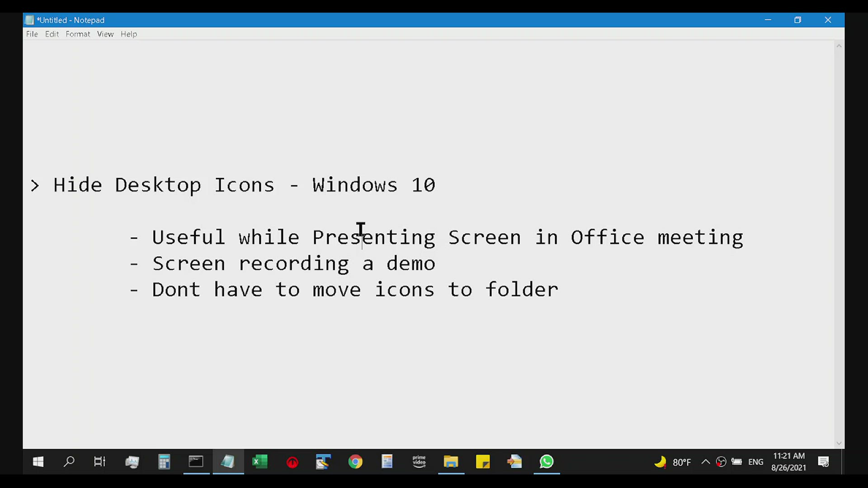This screenshot has height=488, width=868.
Task: Open the Format menu
Action: (x=77, y=34)
